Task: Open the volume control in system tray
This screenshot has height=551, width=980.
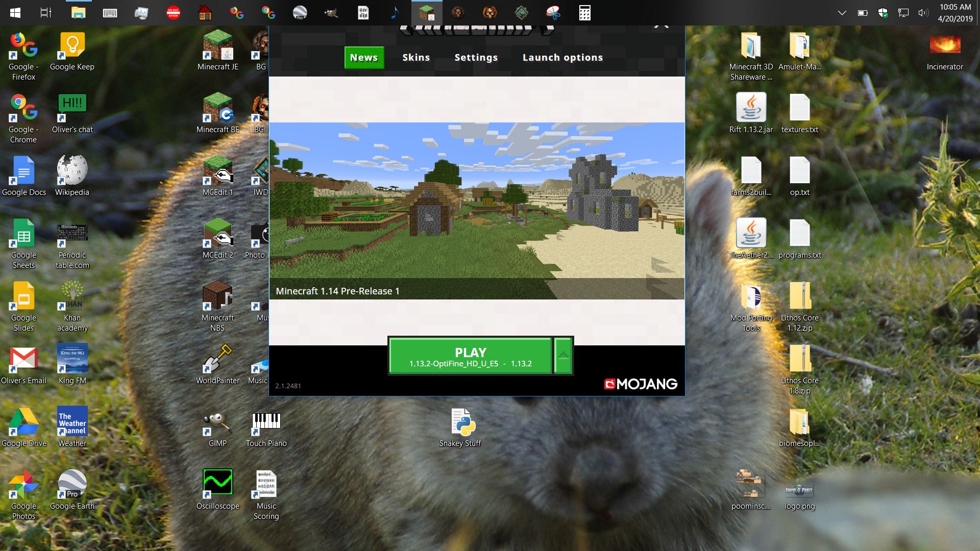Action: click(923, 13)
